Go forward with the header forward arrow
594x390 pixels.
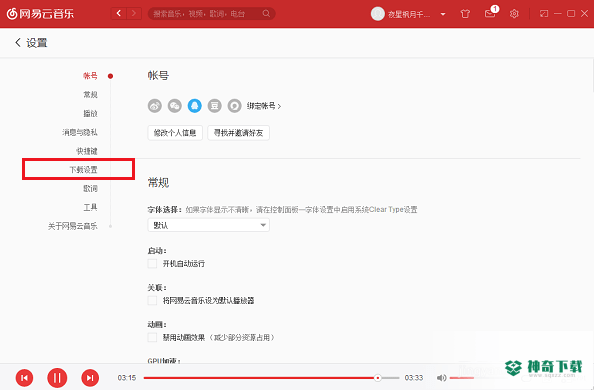tap(134, 14)
